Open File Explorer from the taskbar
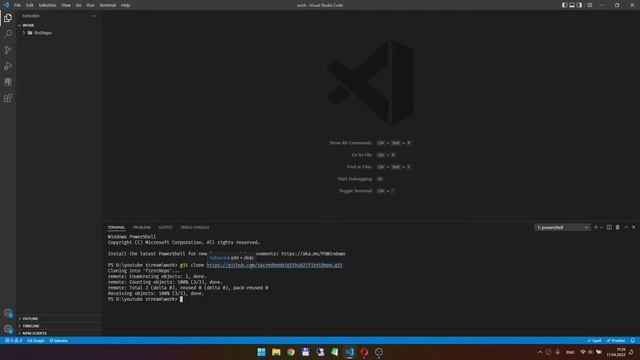640x360 pixels. click(x=276, y=352)
